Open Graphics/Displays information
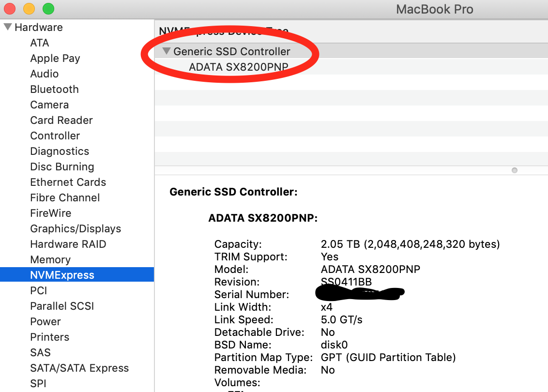The width and height of the screenshot is (548, 392). [76, 228]
